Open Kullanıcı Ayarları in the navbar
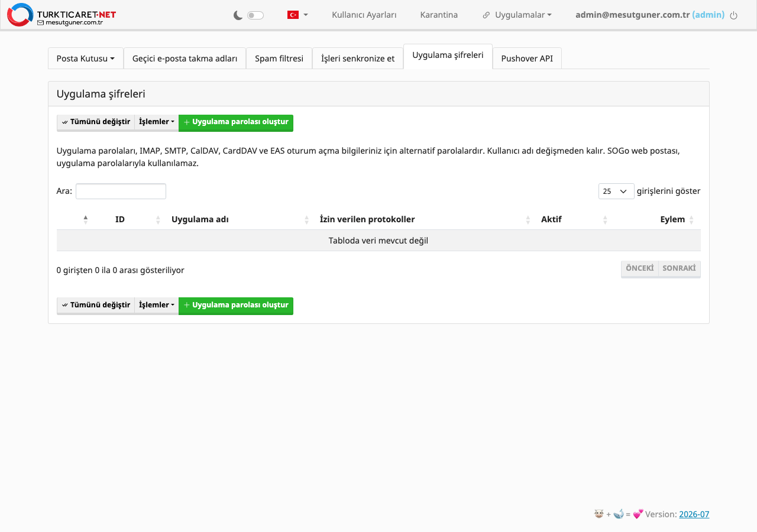 pyautogui.click(x=364, y=15)
